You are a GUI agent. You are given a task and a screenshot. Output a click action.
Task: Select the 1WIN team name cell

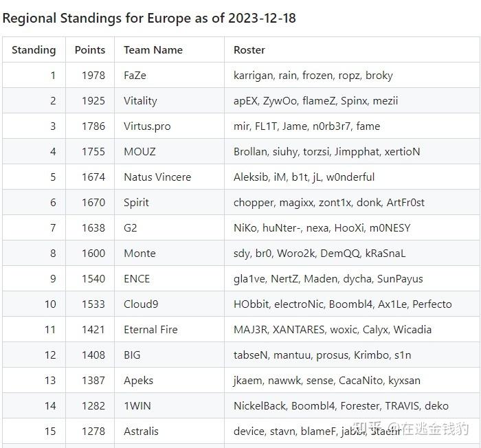point(169,406)
